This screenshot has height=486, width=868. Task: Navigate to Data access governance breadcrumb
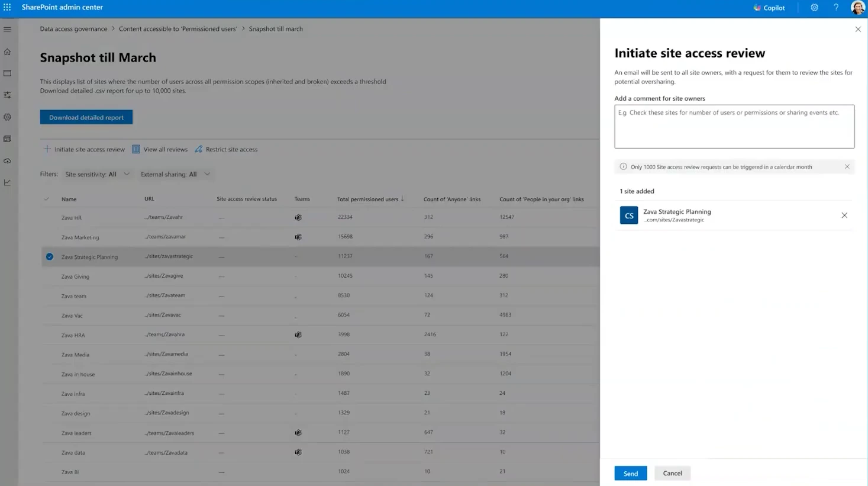[73, 28]
